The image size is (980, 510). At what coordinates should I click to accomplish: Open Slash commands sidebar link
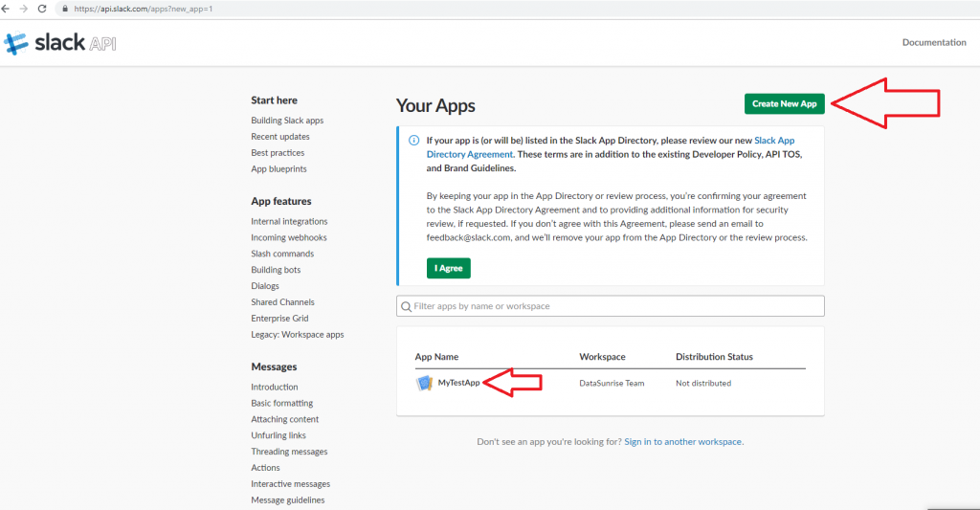coord(282,254)
